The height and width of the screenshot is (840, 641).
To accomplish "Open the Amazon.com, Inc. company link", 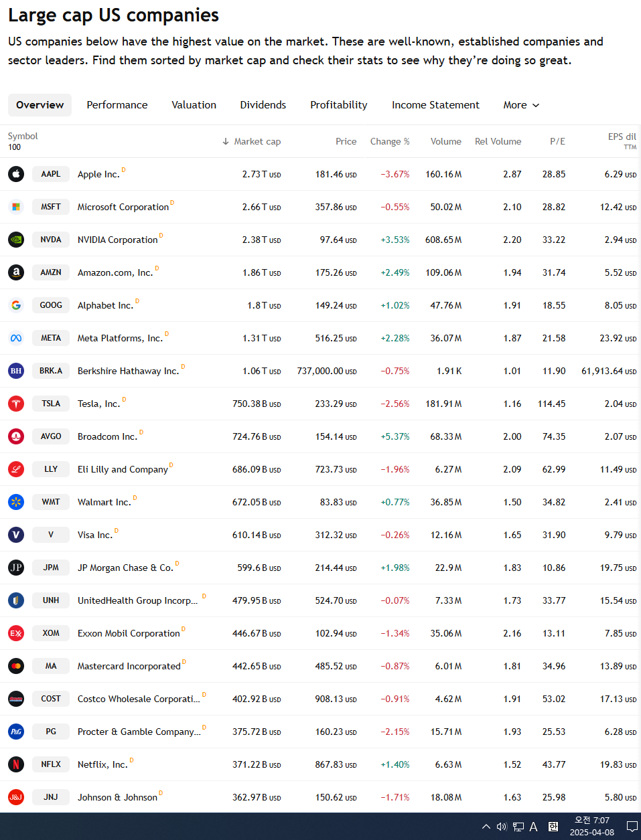I will click(115, 273).
